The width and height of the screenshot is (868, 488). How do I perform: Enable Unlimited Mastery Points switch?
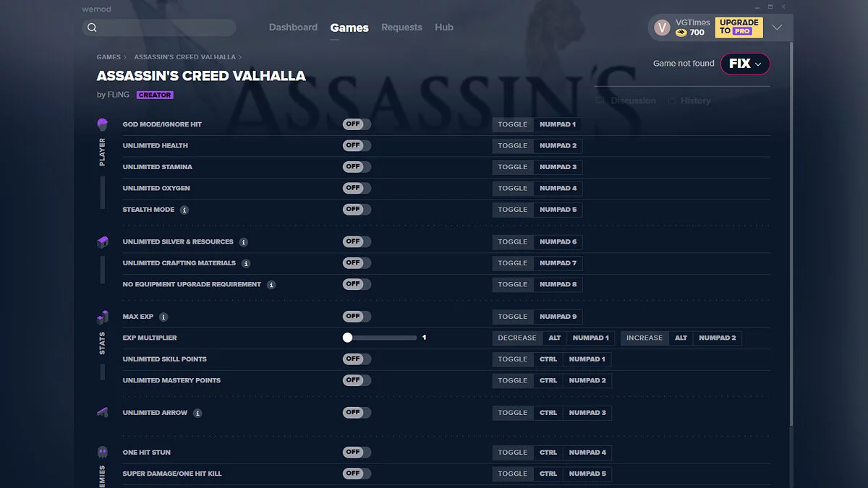click(357, 380)
